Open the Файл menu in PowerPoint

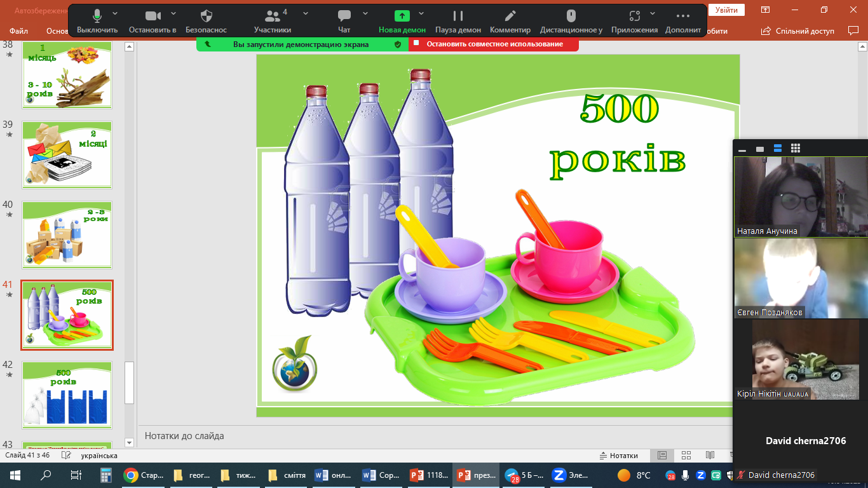(19, 30)
